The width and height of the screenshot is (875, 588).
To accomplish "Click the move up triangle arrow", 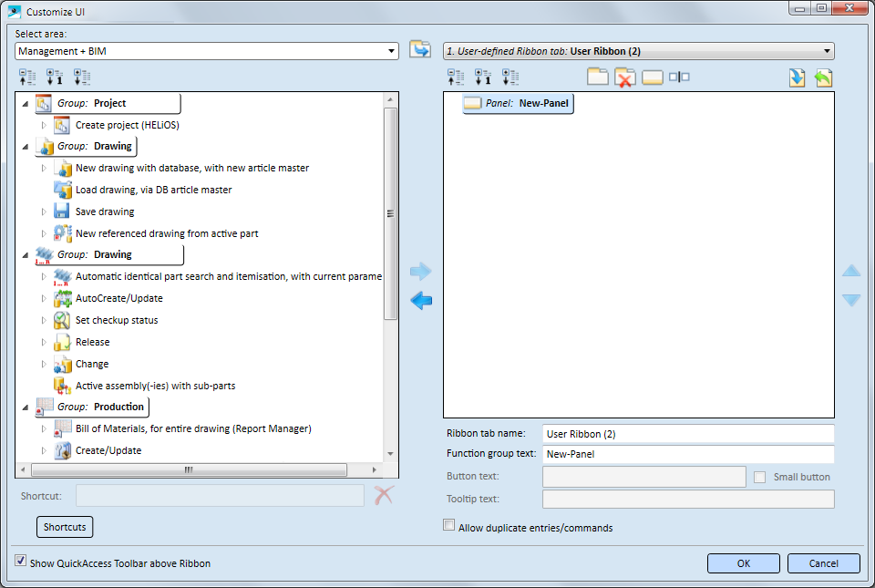I will [851, 271].
